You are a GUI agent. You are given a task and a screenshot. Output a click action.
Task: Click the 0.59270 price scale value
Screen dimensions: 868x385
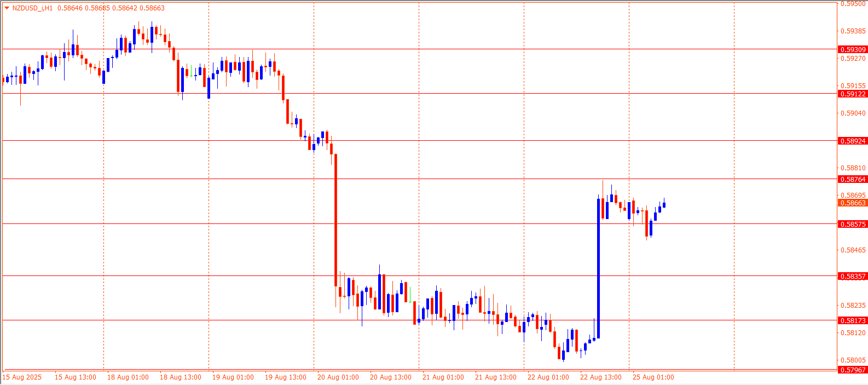(x=853, y=58)
